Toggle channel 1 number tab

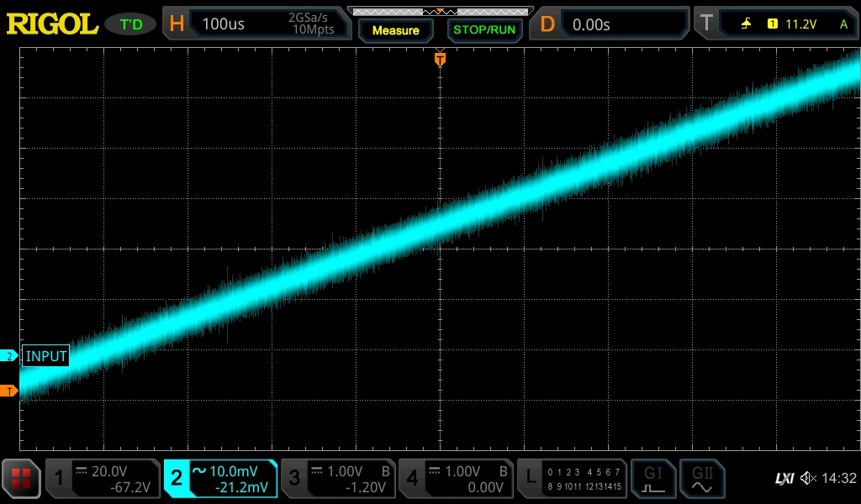[60, 478]
